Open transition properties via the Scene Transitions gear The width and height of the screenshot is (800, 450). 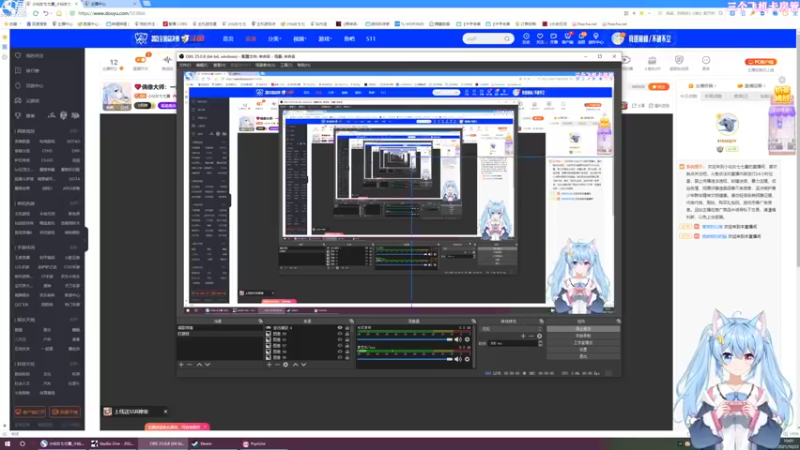(539, 336)
